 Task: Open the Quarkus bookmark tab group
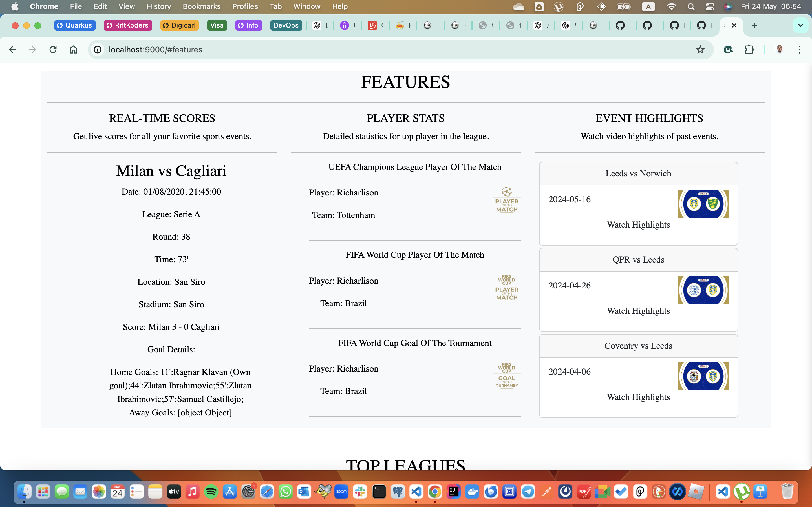click(74, 25)
